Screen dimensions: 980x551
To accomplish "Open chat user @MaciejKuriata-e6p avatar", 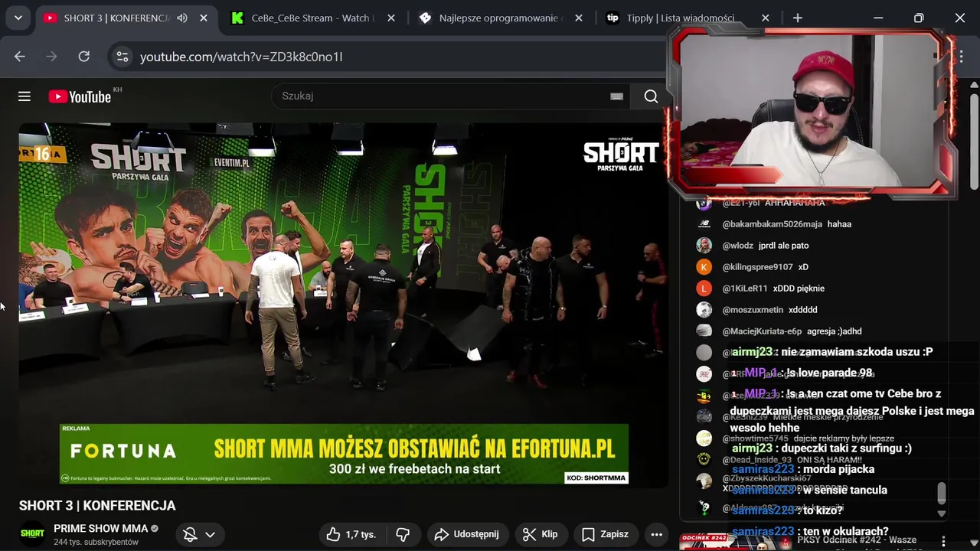I will tap(704, 331).
